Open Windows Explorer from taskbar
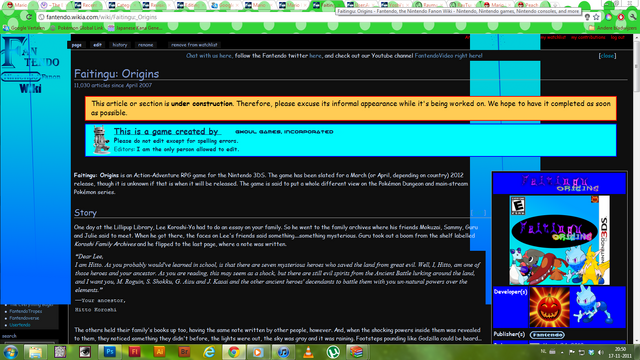 pos(35,352)
